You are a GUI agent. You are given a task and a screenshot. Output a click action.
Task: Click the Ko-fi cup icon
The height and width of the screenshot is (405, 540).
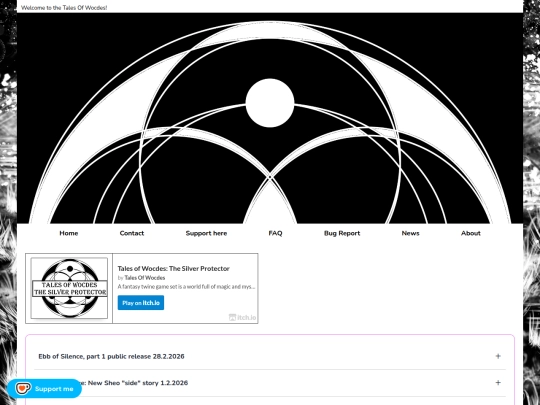click(x=23, y=389)
